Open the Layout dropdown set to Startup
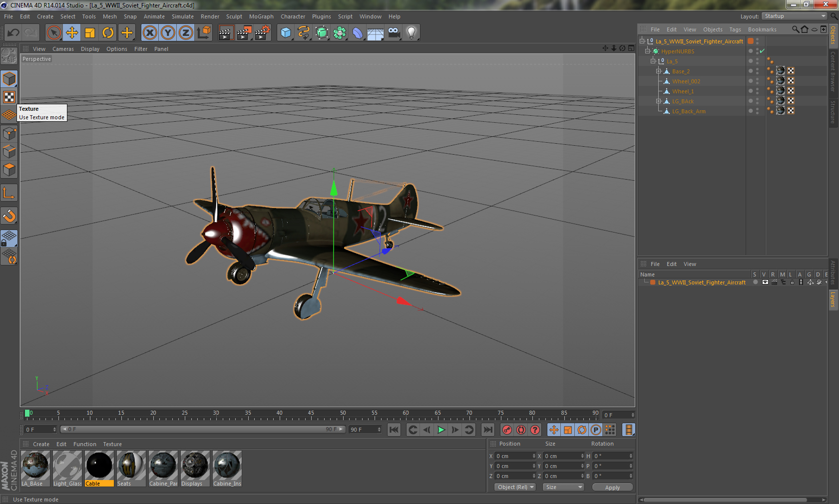The image size is (839, 504). click(x=795, y=16)
